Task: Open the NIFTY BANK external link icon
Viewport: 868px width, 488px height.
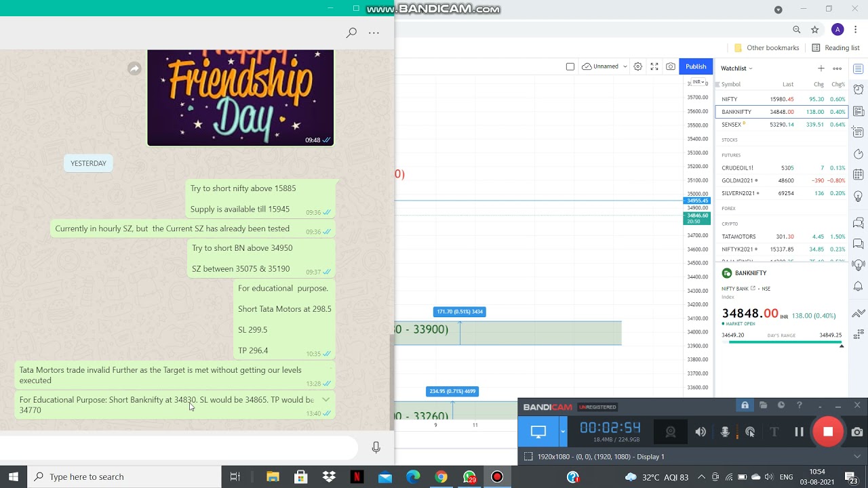Action: [753, 289]
